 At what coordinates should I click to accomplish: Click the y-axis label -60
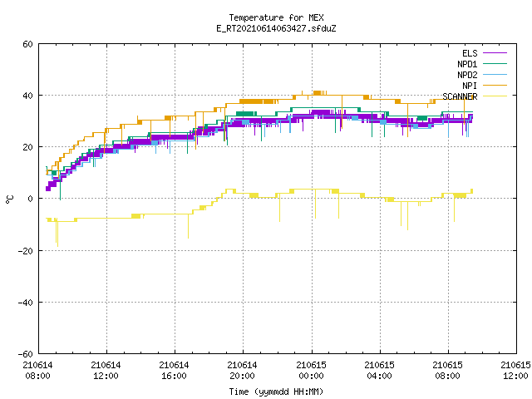(x=26, y=354)
